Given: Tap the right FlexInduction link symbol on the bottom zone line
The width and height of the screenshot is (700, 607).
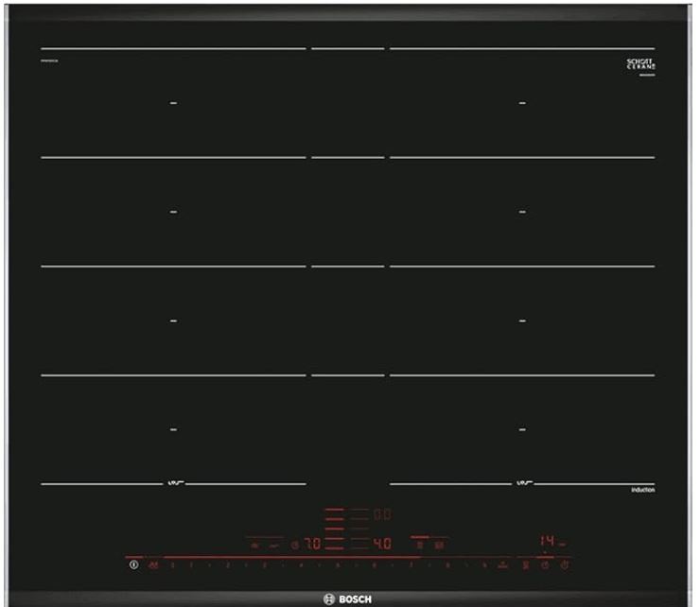Looking at the screenshot, I should point(523,483).
